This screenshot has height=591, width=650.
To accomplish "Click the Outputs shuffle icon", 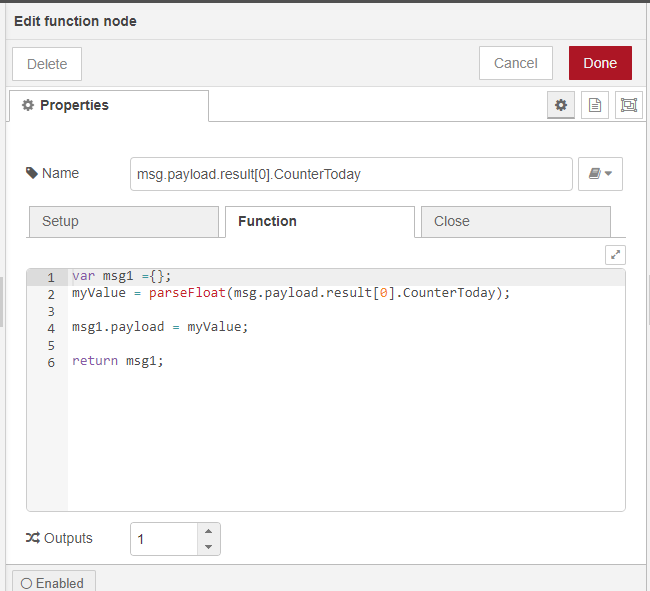I will point(33,538).
